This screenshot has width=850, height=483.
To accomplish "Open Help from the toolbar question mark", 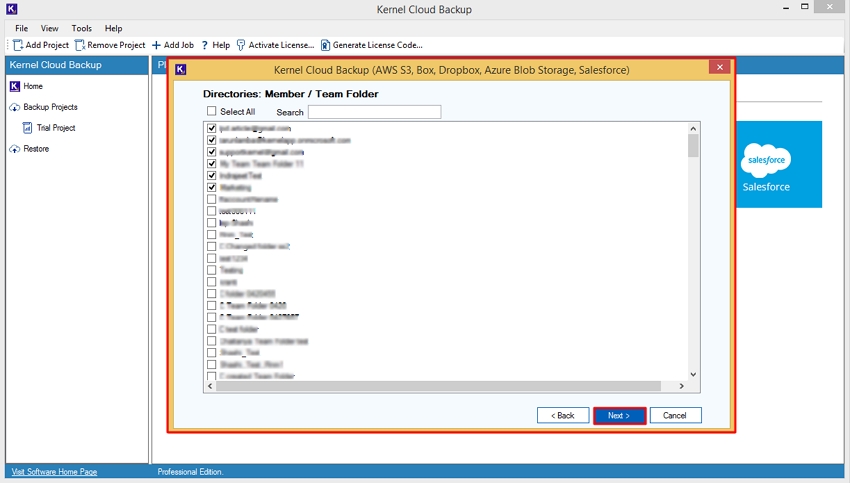I will (x=205, y=45).
